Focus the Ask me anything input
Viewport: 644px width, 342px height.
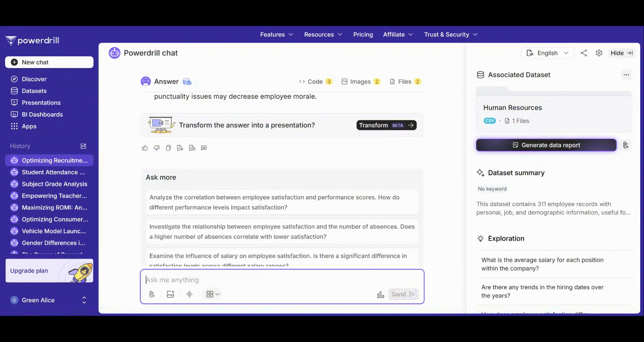[282, 280]
